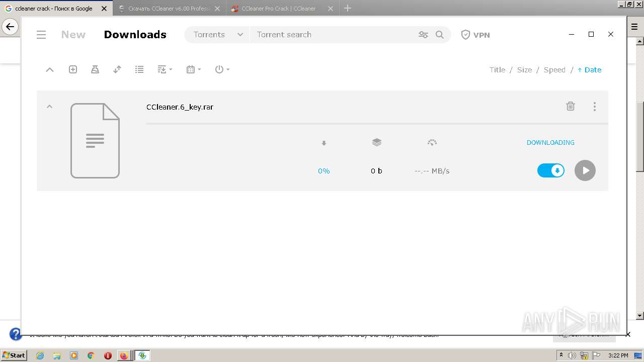Open the power shutdown options dropdown

click(222, 69)
